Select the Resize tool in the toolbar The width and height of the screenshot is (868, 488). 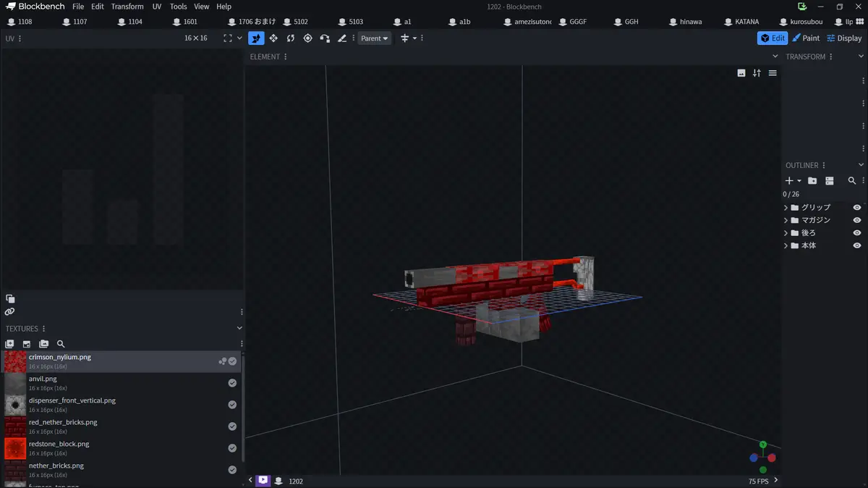coord(273,38)
